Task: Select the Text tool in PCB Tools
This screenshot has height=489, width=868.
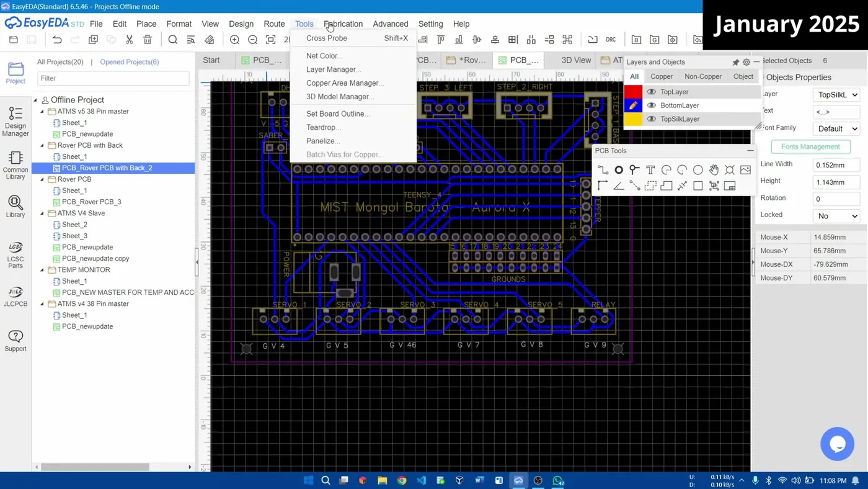Action: tap(650, 170)
